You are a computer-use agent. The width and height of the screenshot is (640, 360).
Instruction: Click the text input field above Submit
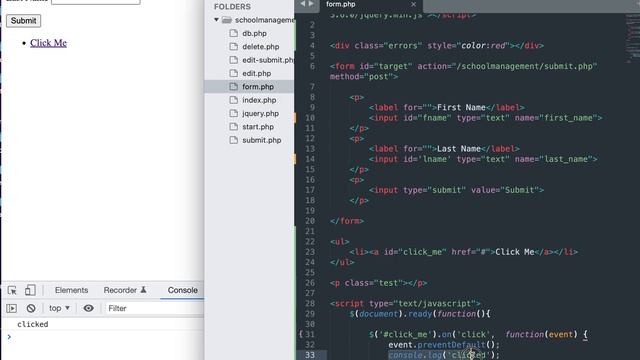pos(96,2)
